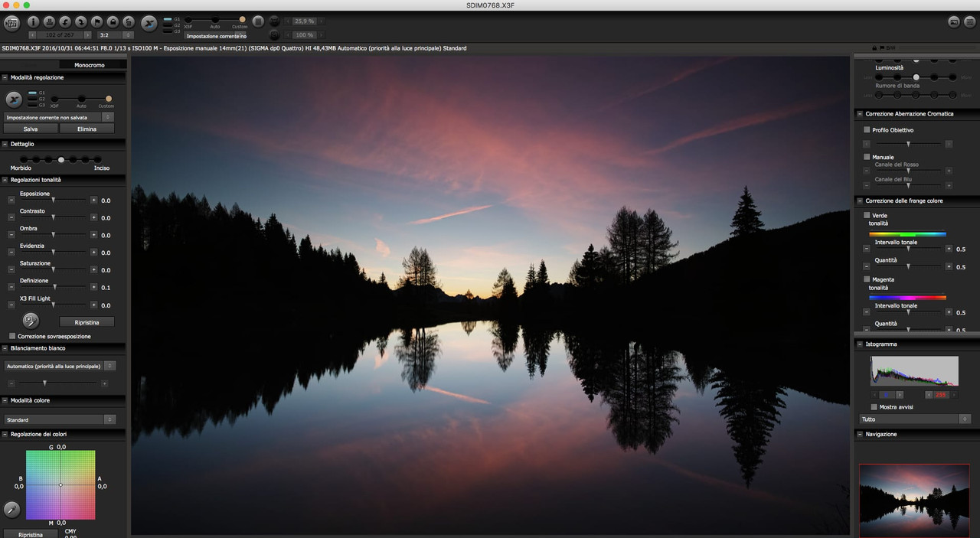
Task: Enable the Magenta fringe correction checkbox
Action: tap(867, 280)
